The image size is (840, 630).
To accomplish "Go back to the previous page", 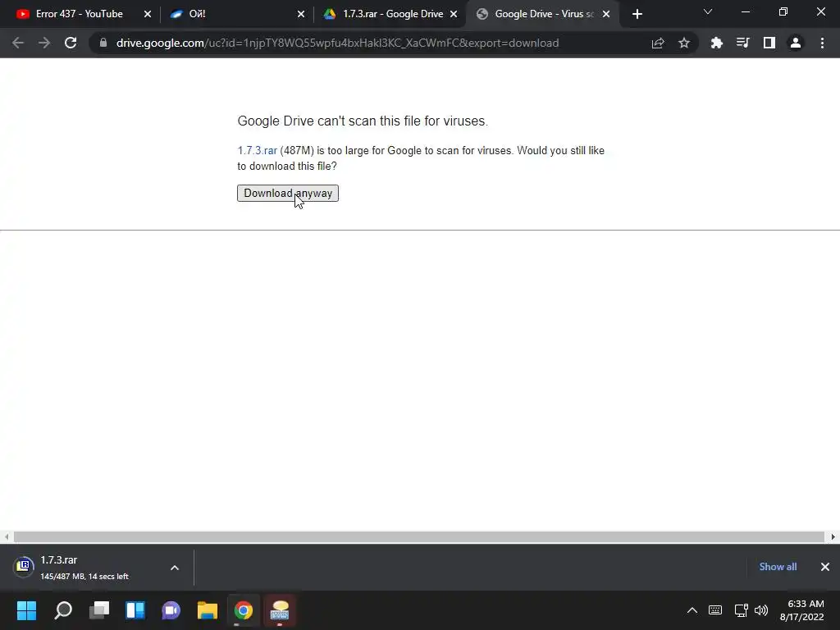I will 18,43.
